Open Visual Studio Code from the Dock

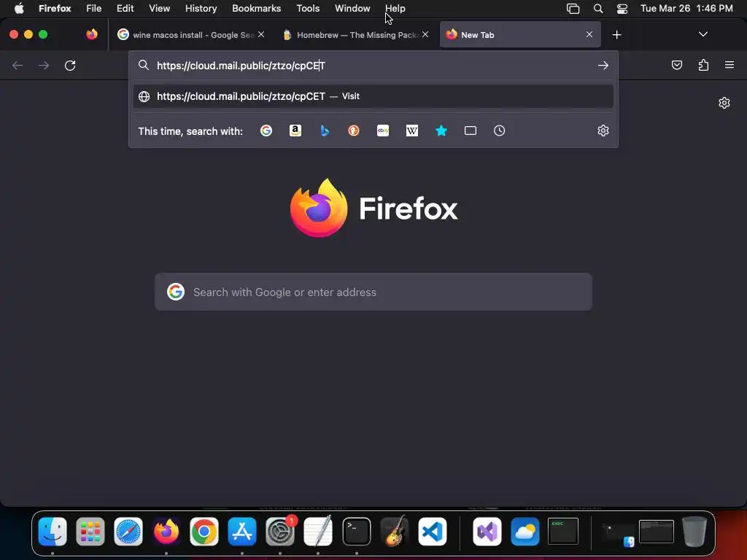point(433,532)
